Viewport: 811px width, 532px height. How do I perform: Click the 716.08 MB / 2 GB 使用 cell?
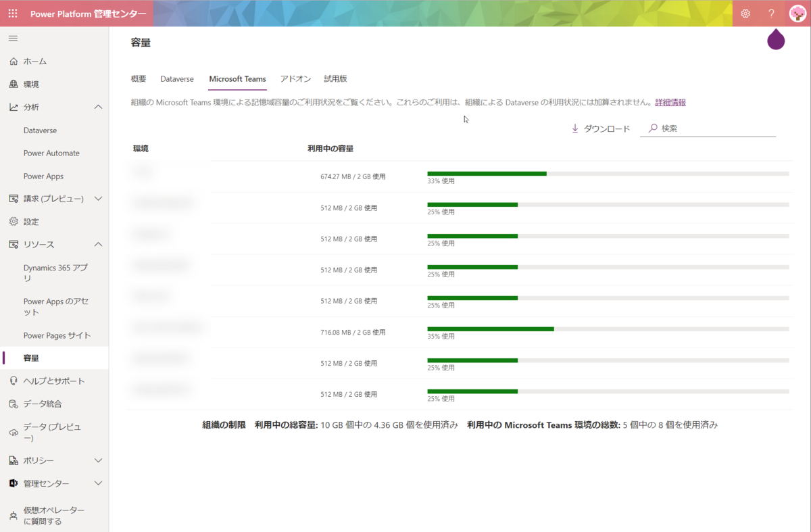coord(353,333)
